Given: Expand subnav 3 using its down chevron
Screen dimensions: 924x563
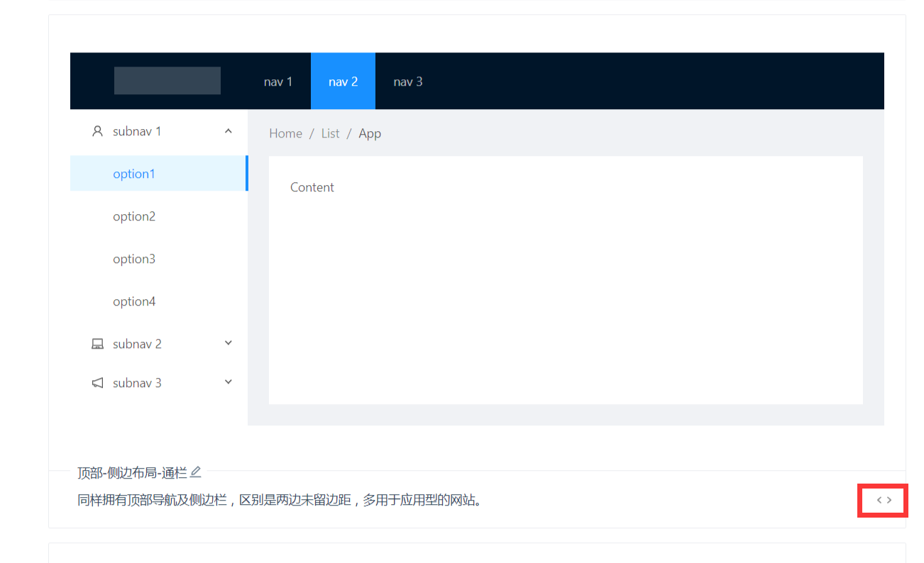Looking at the screenshot, I should [x=229, y=382].
